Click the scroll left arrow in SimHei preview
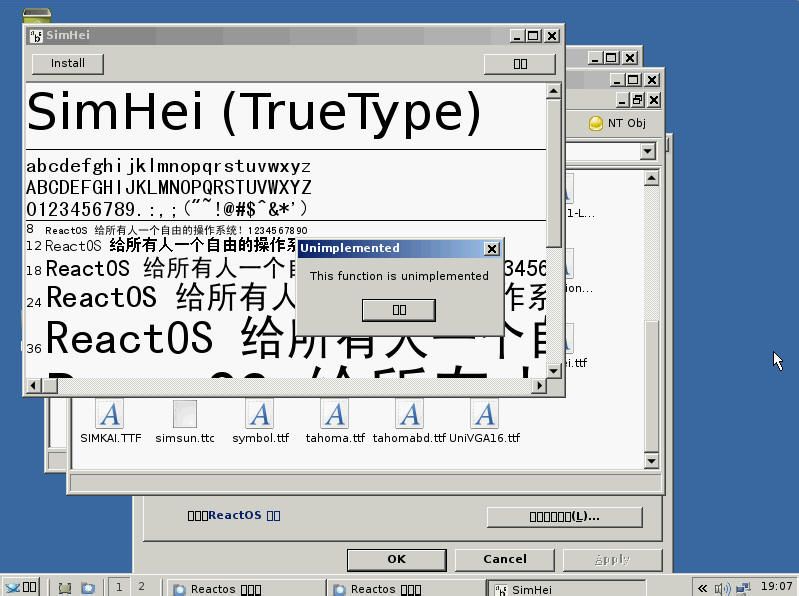 [x=33, y=386]
